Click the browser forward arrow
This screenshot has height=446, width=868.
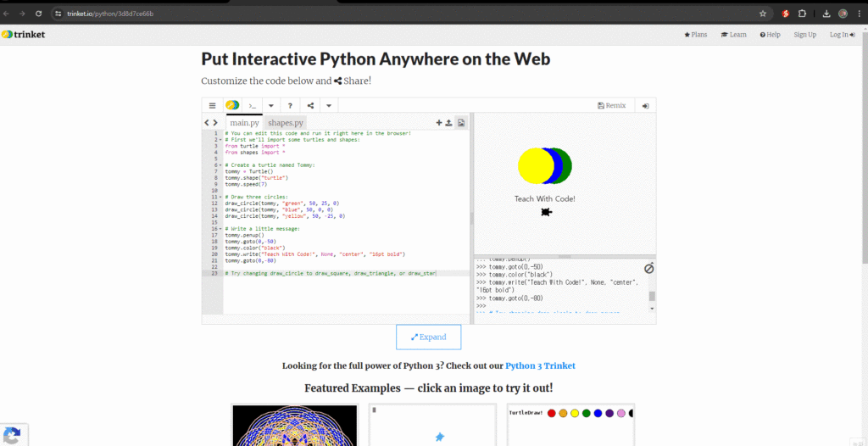click(22, 14)
